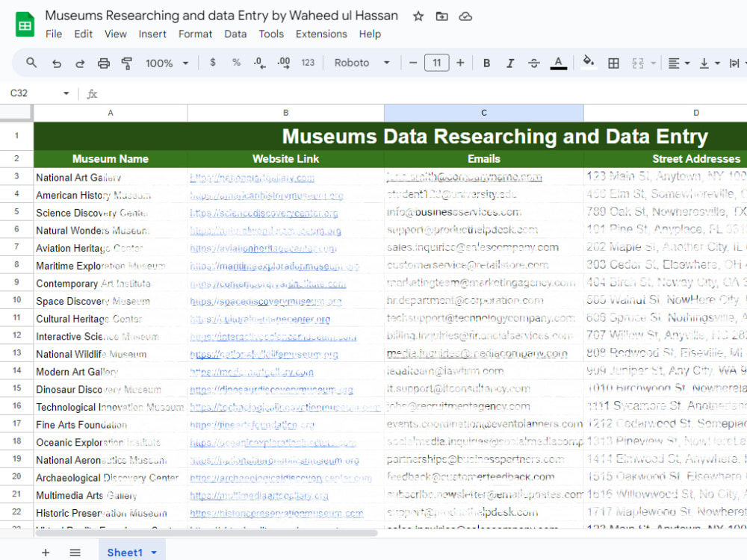
Task: Open the Format menu
Action: (195, 34)
